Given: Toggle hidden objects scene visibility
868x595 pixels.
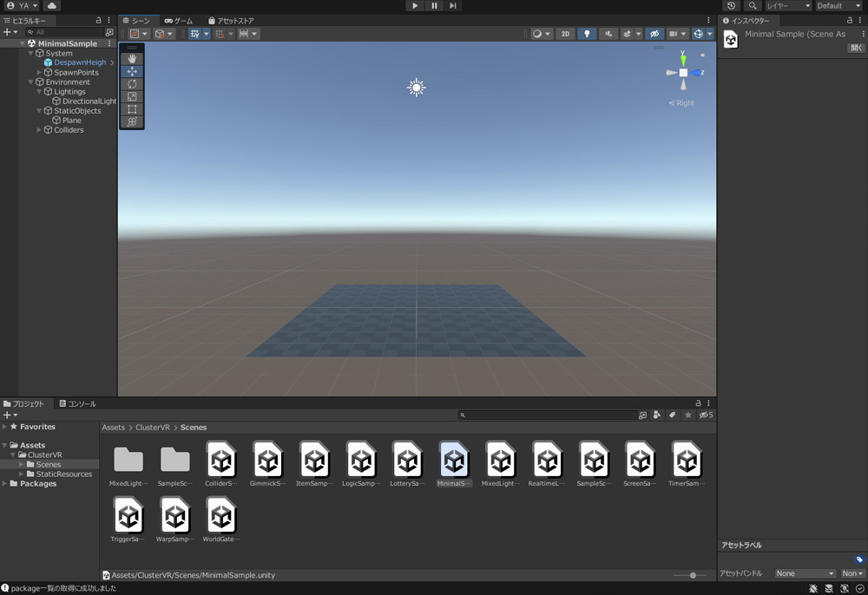Looking at the screenshot, I should tap(654, 34).
